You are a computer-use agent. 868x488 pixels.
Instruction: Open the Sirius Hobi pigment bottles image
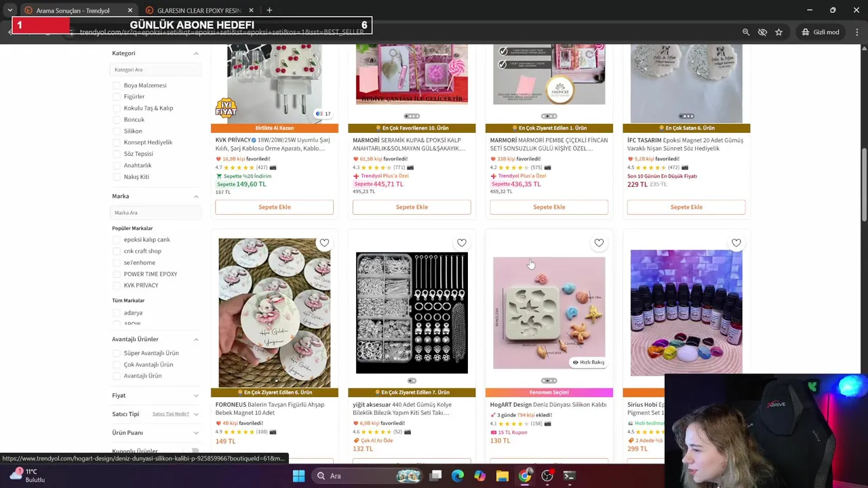(x=686, y=312)
